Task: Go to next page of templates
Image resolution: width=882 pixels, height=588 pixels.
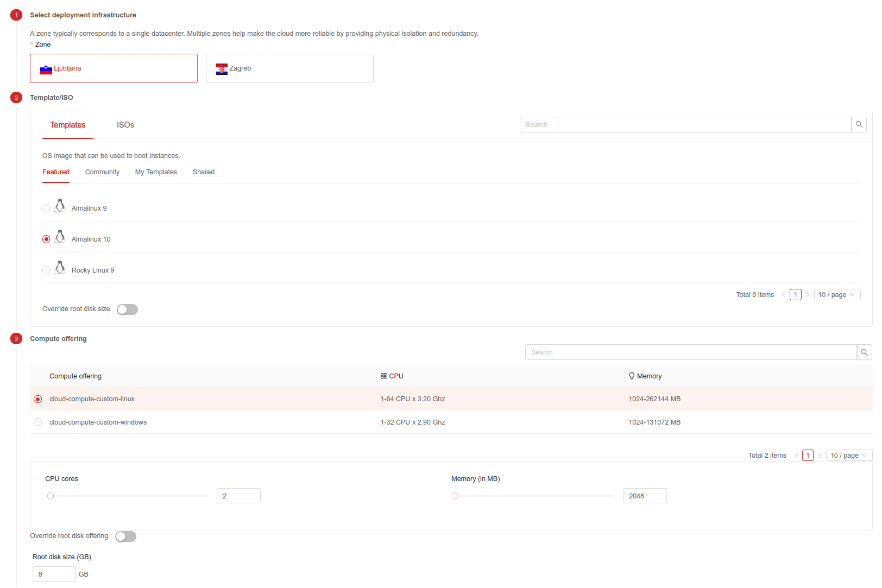Action: coord(807,295)
